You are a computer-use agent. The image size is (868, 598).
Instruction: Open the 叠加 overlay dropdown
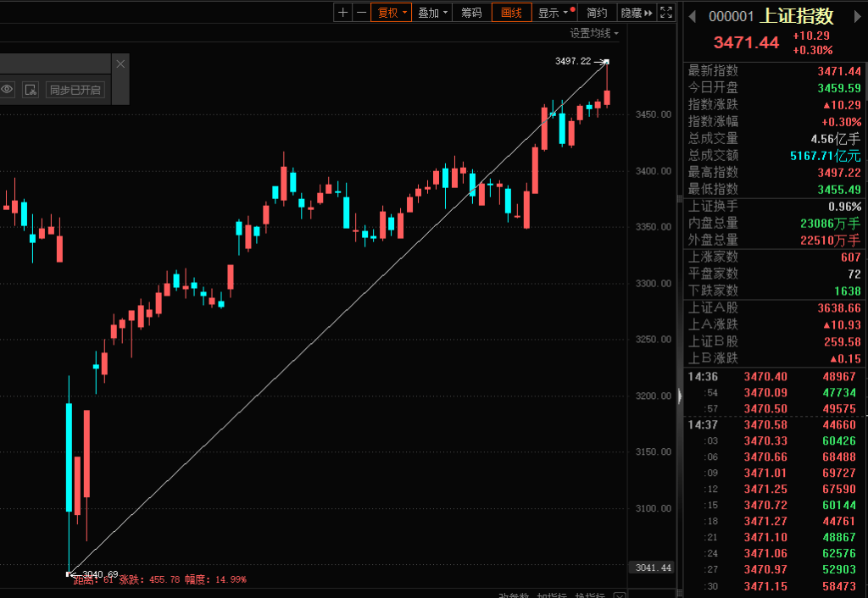tap(431, 13)
